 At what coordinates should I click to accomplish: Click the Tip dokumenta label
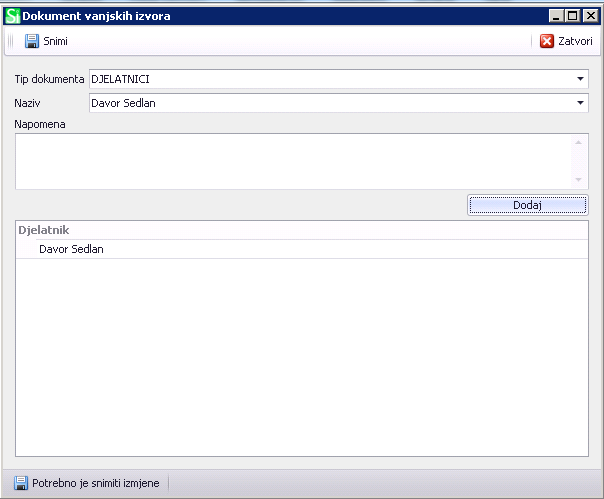click(49, 79)
